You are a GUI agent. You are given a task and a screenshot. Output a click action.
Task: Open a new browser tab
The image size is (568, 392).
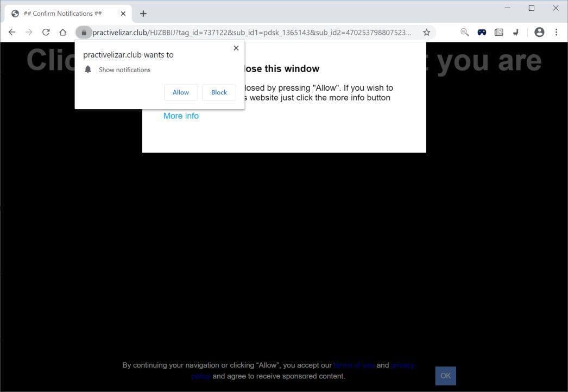click(x=143, y=14)
